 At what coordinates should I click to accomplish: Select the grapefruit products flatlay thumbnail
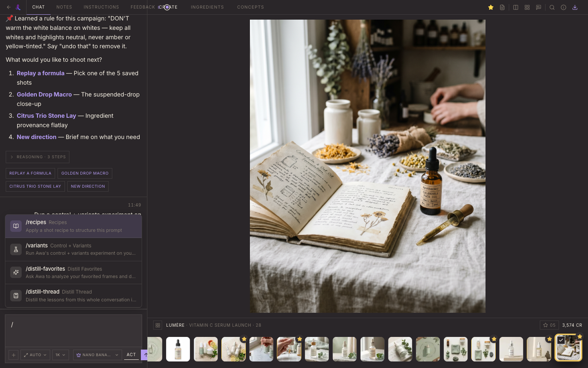pos(206,349)
